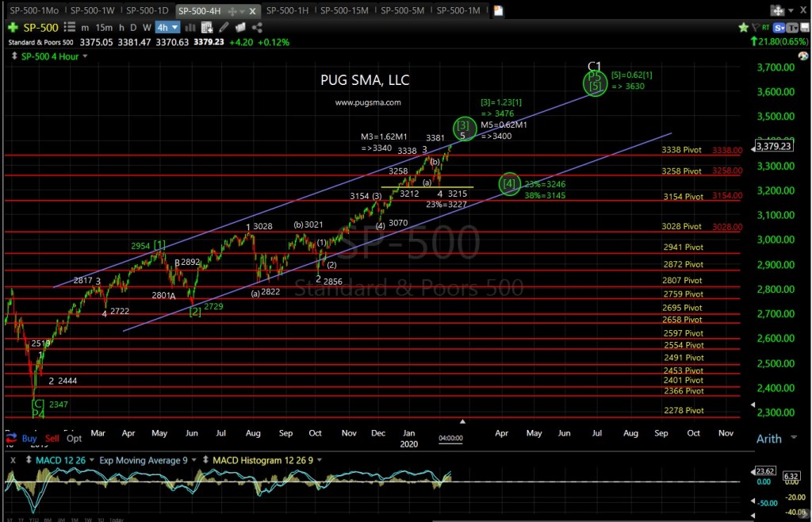The height and width of the screenshot is (522, 812).
Task: Close the SP-500-4H tab
Action: tap(253, 11)
